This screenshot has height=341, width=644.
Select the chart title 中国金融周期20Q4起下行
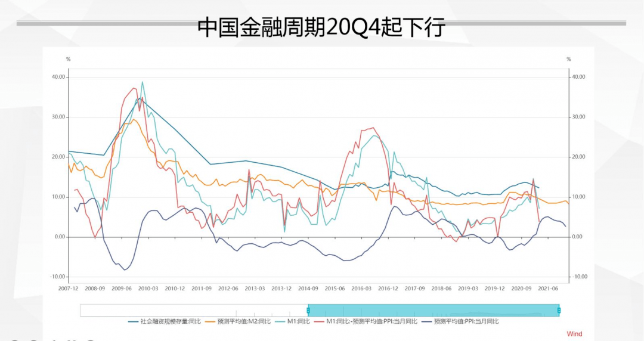321,28
